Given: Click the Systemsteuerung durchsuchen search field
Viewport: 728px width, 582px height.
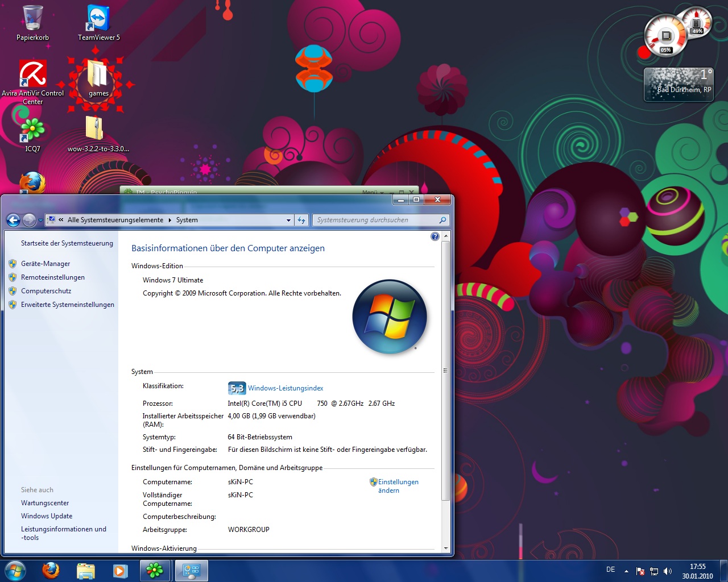Looking at the screenshot, I should tap(376, 220).
